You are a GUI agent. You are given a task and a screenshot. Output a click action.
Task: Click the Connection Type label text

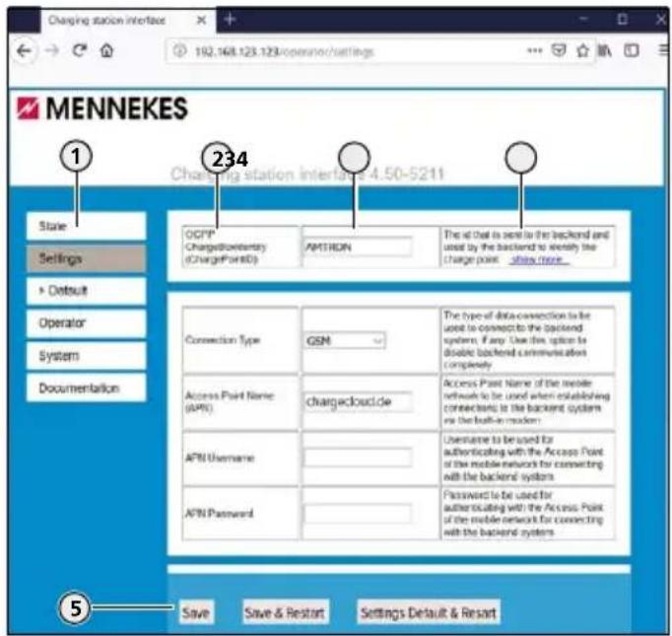(x=223, y=340)
